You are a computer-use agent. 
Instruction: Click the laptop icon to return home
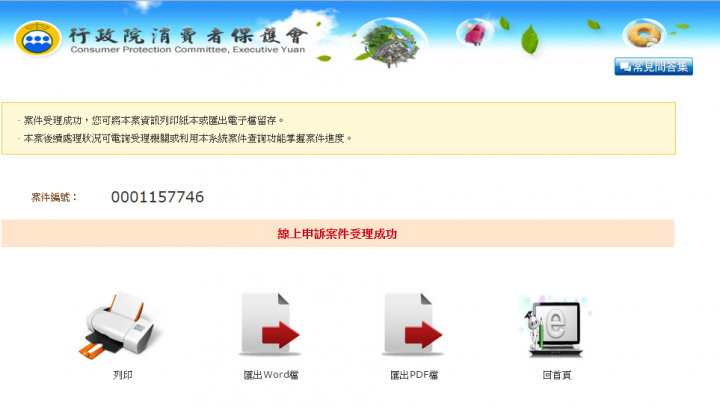point(556,326)
